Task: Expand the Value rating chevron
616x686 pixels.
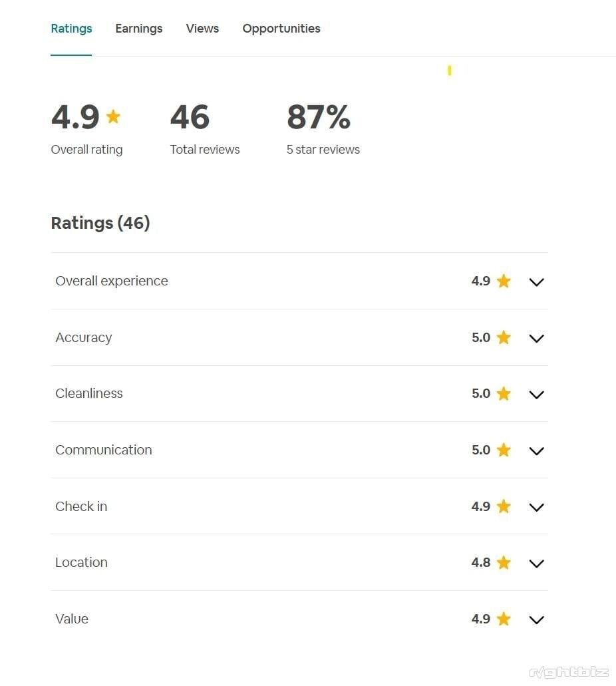Action: point(536,620)
